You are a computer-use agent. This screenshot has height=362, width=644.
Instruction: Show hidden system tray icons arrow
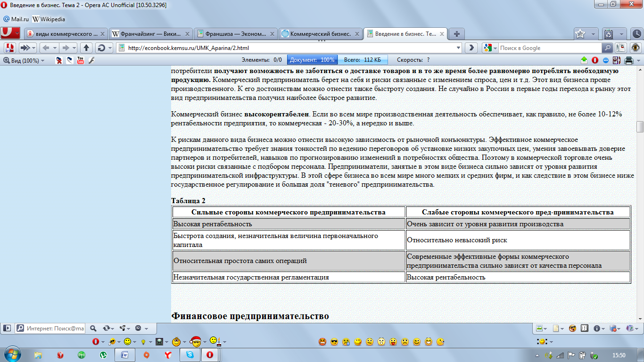click(x=538, y=355)
